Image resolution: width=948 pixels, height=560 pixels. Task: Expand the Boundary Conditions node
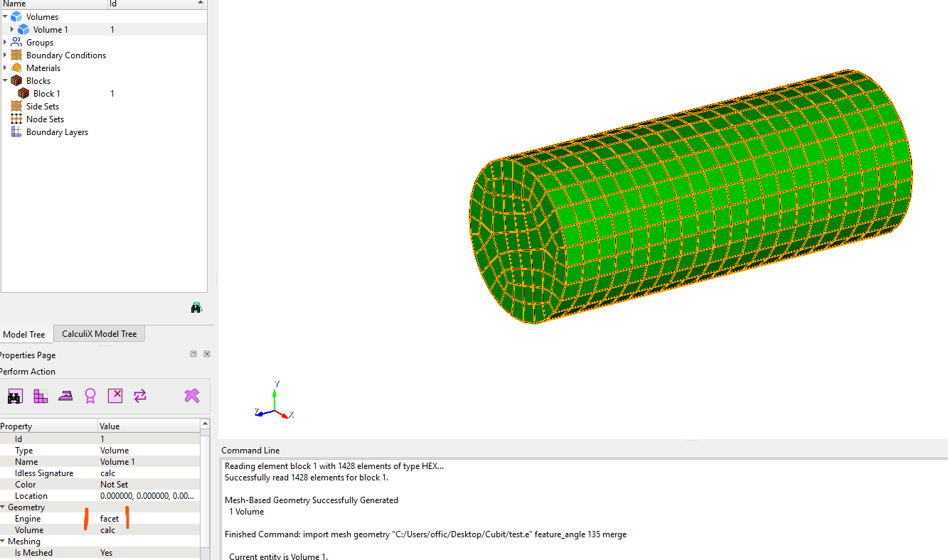click(5, 55)
